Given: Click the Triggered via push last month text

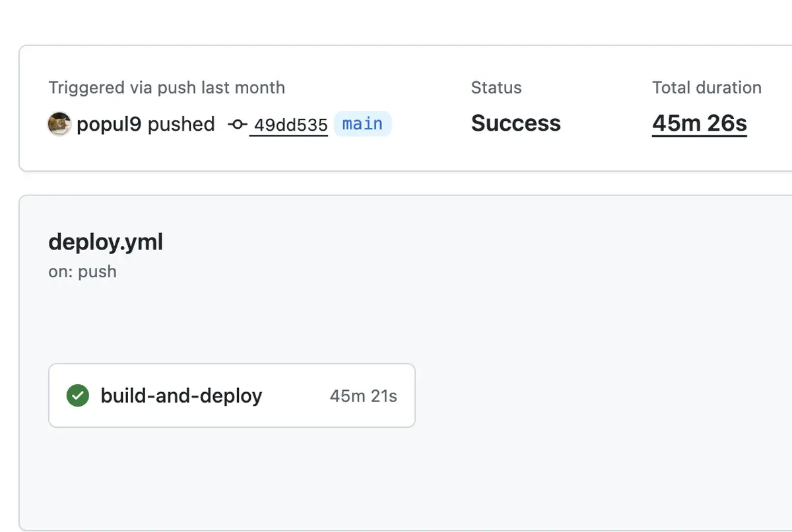Looking at the screenshot, I should click(x=166, y=87).
